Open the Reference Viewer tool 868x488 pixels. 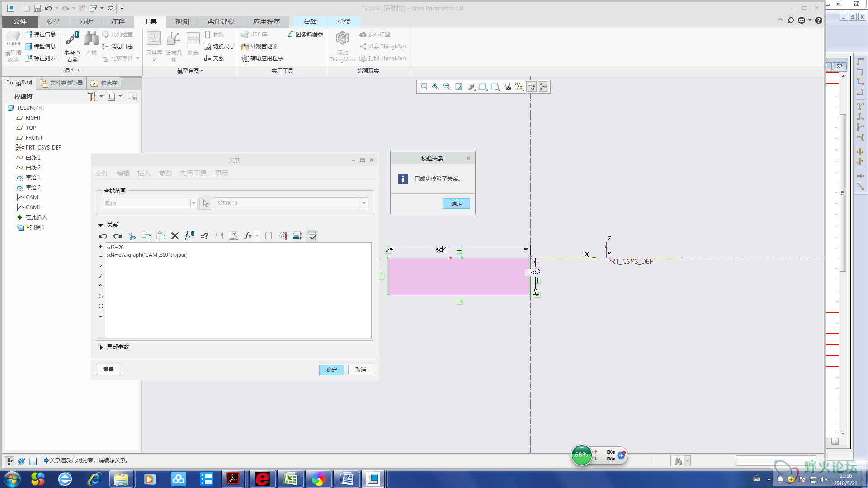(72, 46)
